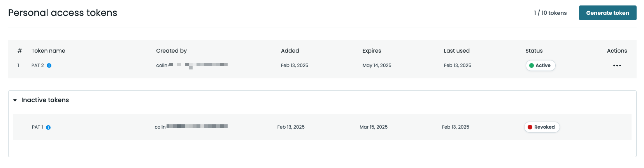Click the May 14, 2025 expiry date
The height and width of the screenshot is (168, 644).
pos(377,65)
